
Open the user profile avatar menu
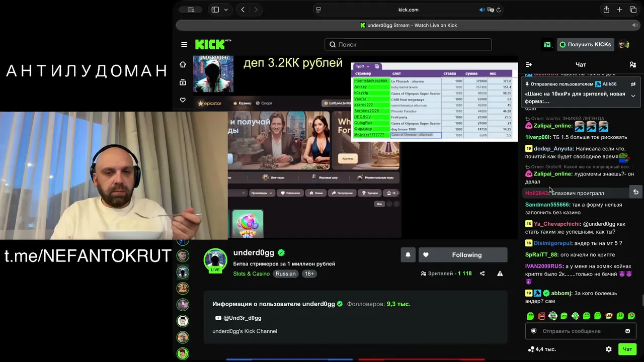click(x=624, y=45)
